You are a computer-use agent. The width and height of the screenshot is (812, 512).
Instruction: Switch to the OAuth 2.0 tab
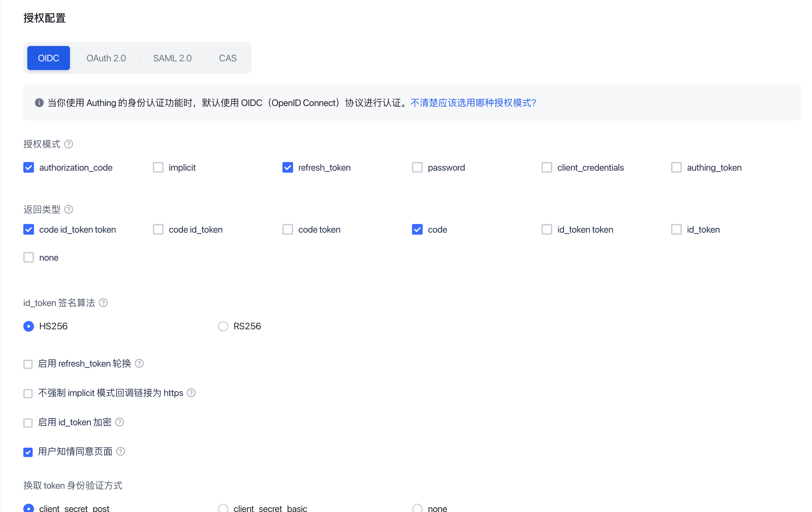point(106,58)
